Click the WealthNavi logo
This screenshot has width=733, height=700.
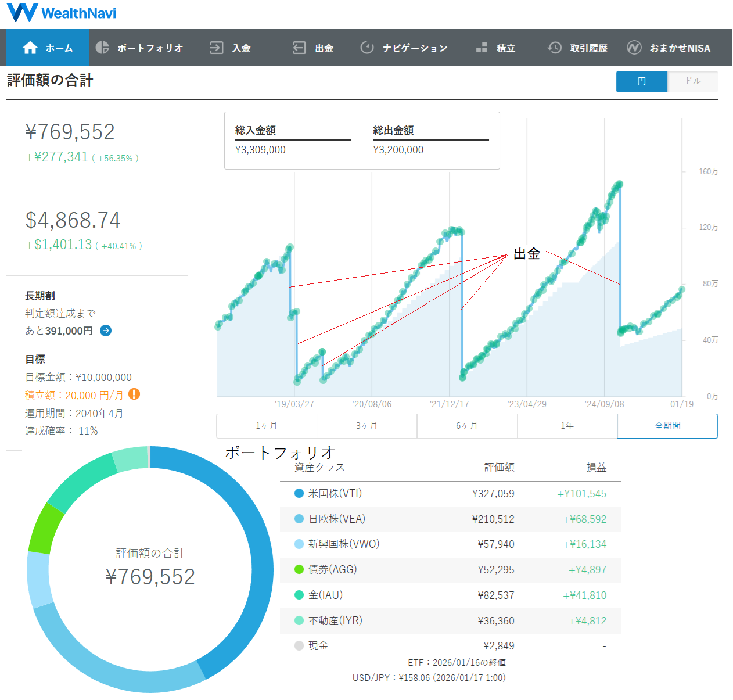[61, 13]
